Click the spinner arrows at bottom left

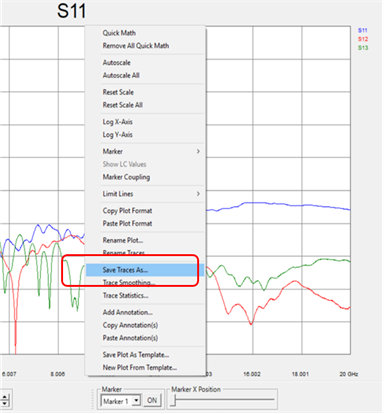tap(5, 400)
